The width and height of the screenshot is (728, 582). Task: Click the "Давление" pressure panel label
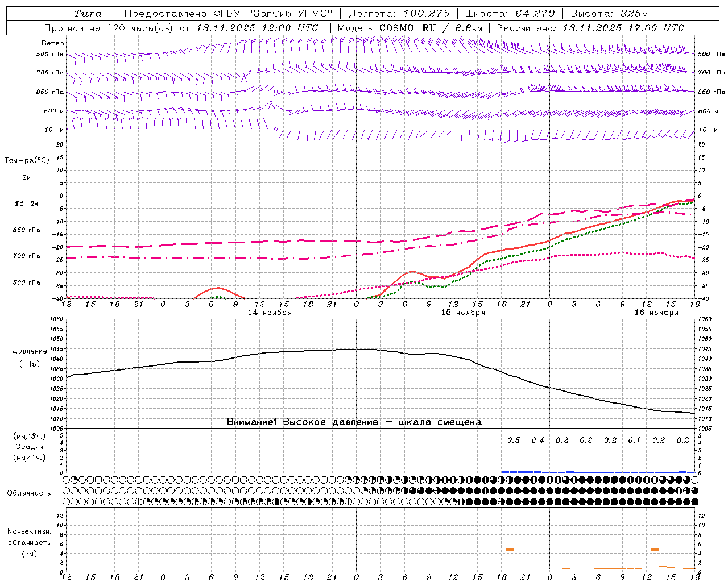(29, 351)
